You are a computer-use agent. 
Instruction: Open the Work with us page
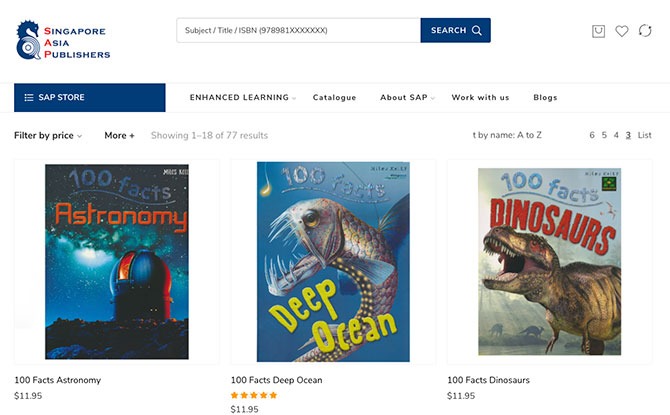480,98
